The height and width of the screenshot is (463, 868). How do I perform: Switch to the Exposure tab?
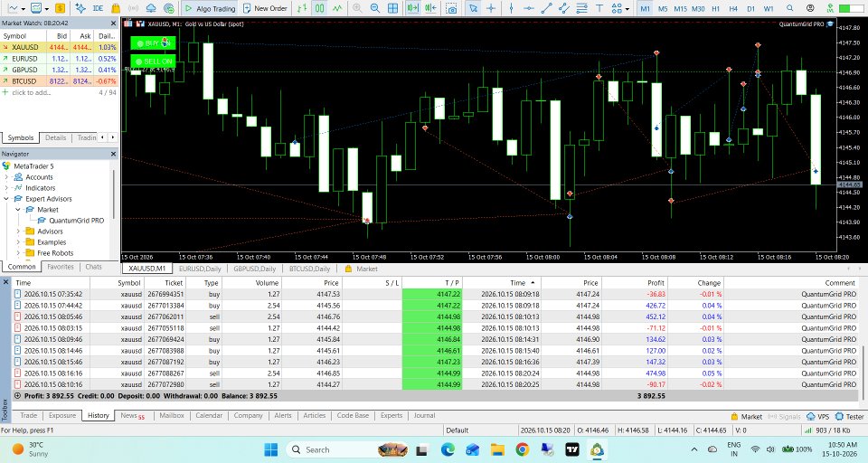[x=62, y=415]
